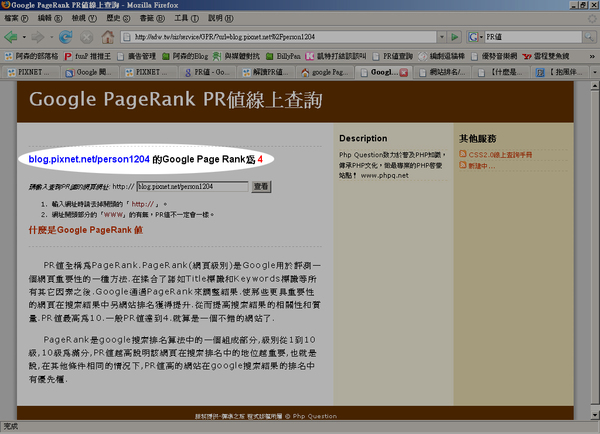Click the www.phpq.net text in Description

tap(385, 176)
